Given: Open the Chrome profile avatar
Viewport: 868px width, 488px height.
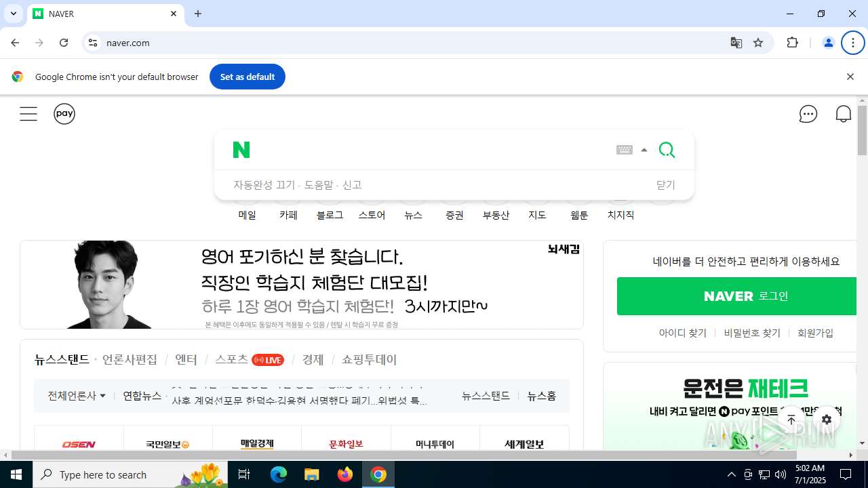Looking at the screenshot, I should (x=828, y=43).
